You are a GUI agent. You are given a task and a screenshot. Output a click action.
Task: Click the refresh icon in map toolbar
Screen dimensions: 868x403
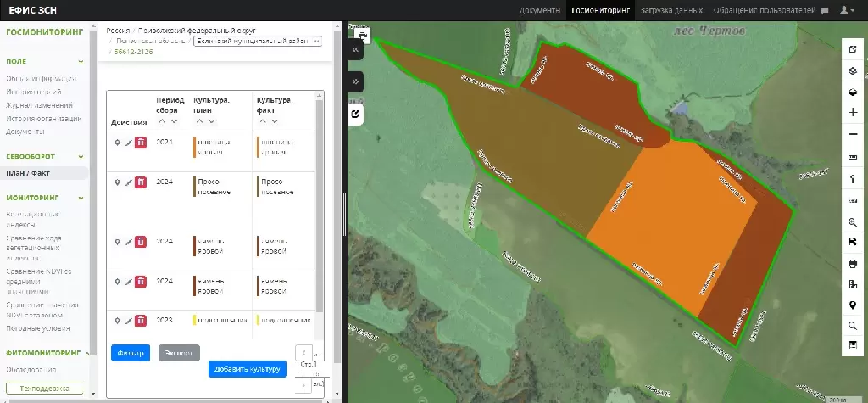pos(853,50)
